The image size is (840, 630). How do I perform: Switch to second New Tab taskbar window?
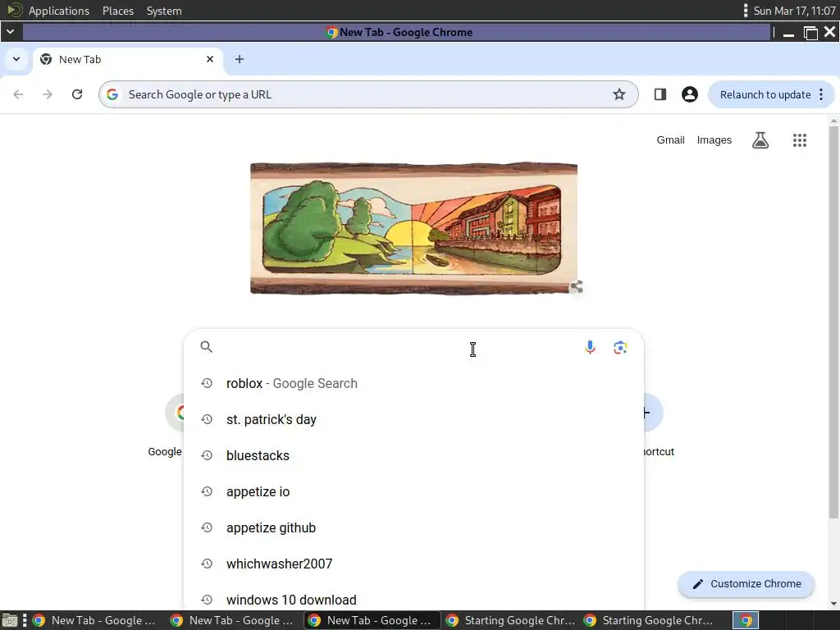pyautogui.click(x=233, y=620)
